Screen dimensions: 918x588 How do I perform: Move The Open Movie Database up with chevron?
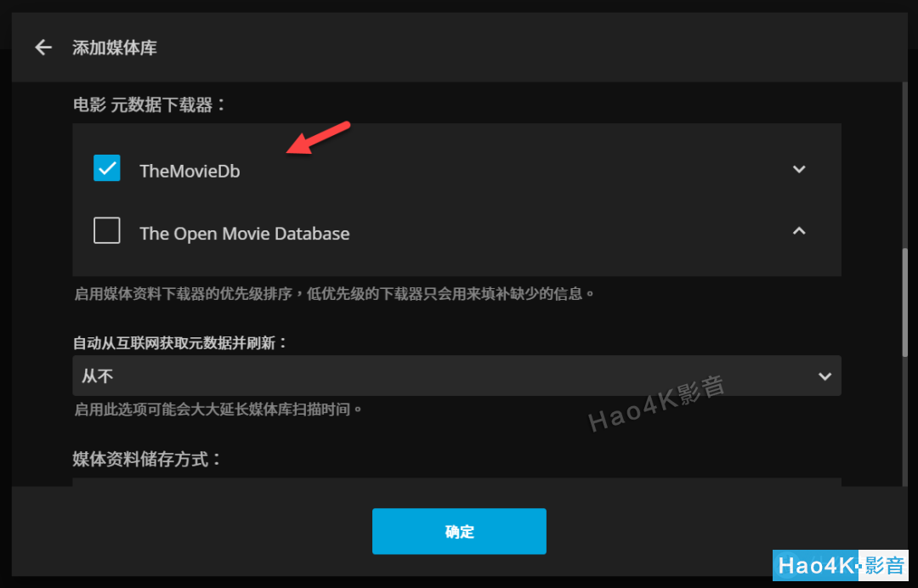coord(798,231)
